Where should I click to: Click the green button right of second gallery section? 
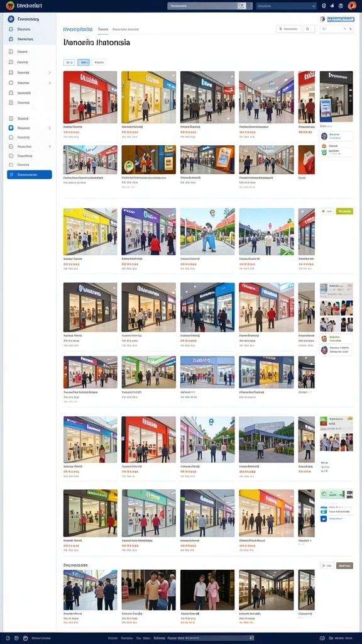344,211
